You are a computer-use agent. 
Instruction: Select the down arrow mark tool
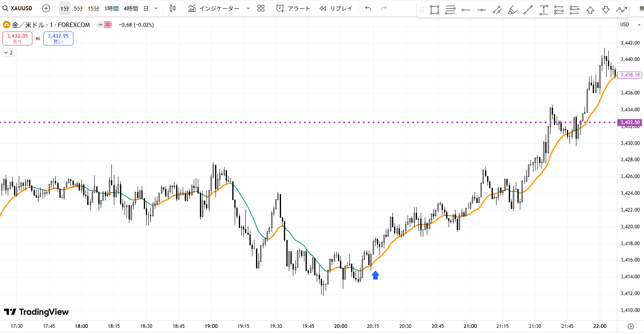pos(606,10)
